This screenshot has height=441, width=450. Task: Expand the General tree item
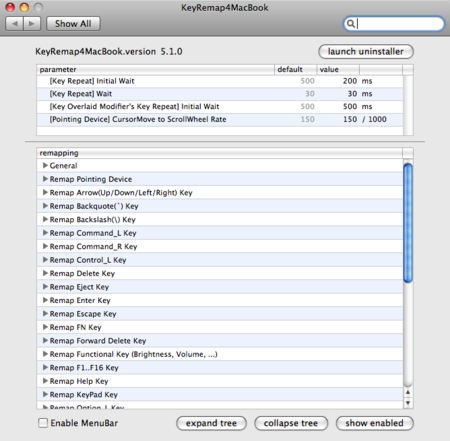pos(45,165)
